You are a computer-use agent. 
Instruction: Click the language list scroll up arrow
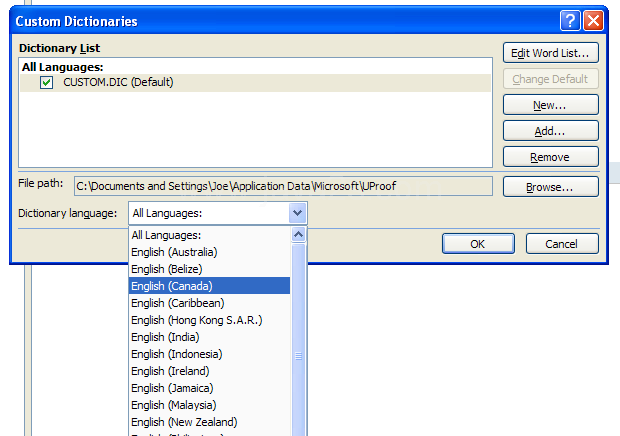[x=299, y=235]
